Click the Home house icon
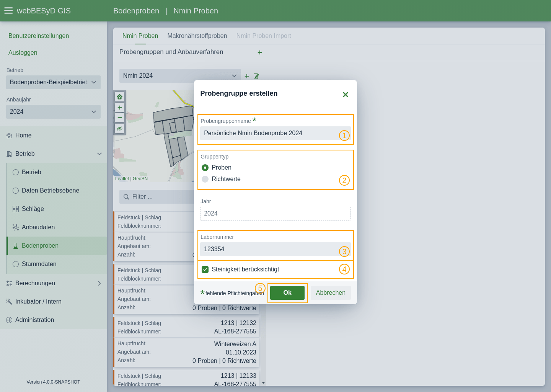Image resolution: width=551 pixels, height=392 pixels. point(9,136)
